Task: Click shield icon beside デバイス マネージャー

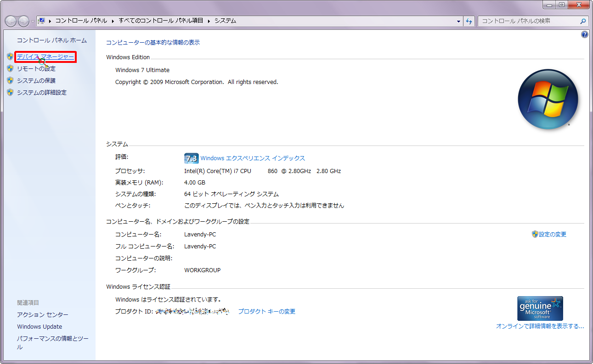Action: 10,56
